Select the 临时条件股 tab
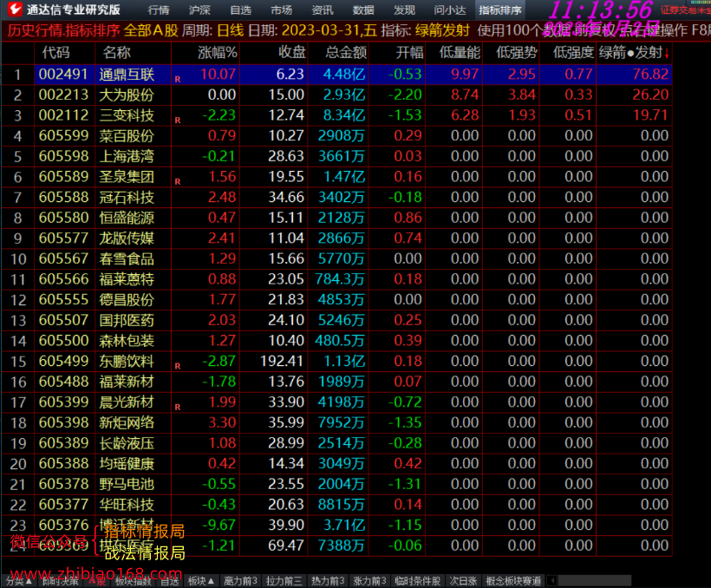 (417, 581)
